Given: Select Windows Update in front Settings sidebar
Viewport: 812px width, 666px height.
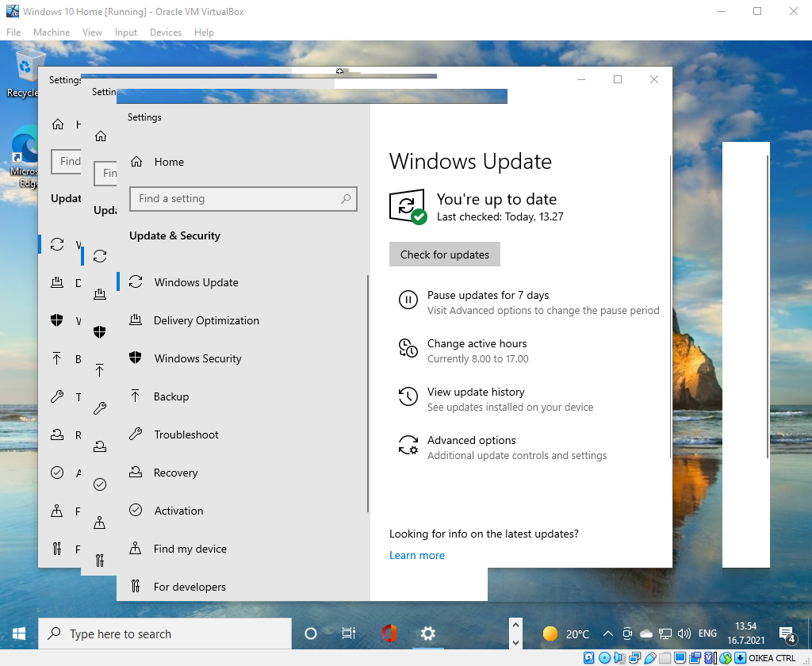Looking at the screenshot, I should click(x=243, y=282).
